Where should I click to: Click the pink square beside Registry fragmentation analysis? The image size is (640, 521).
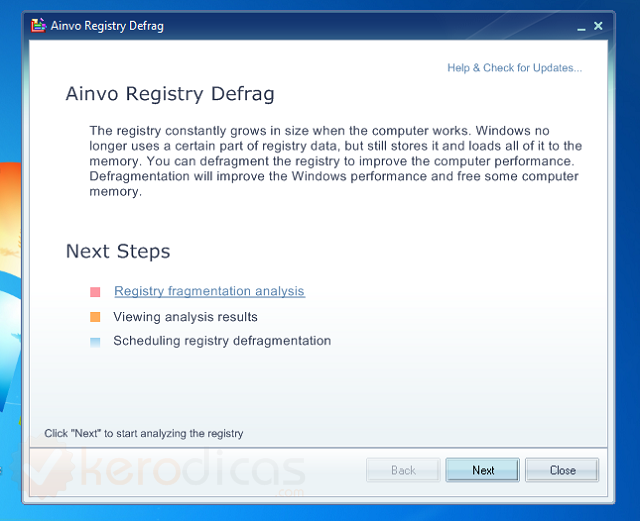95,292
